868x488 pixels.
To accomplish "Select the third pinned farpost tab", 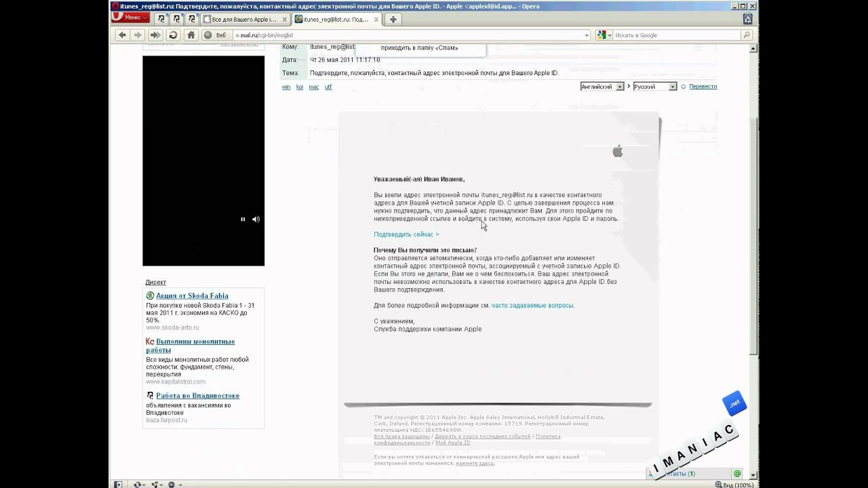I will [x=193, y=19].
